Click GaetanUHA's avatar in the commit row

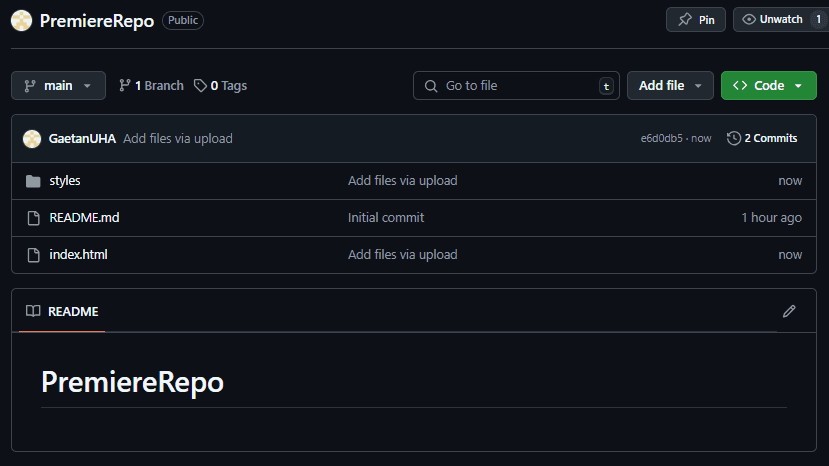(32, 139)
